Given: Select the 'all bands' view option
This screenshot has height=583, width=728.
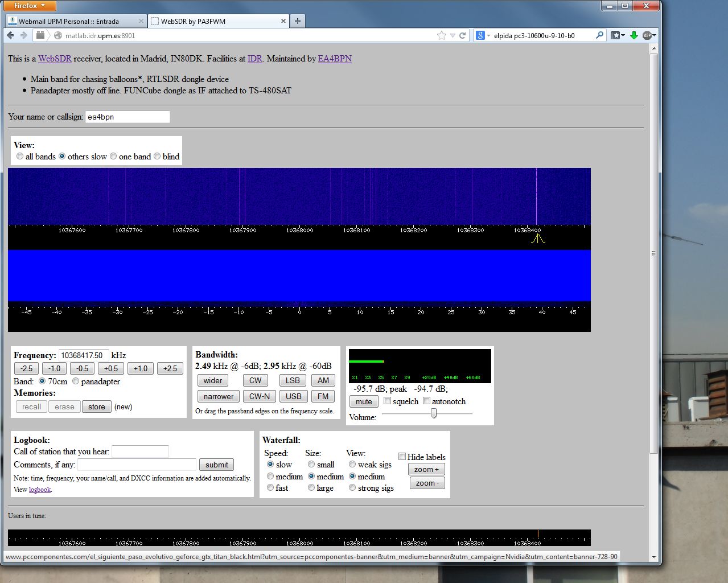Looking at the screenshot, I should pyautogui.click(x=20, y=157).
